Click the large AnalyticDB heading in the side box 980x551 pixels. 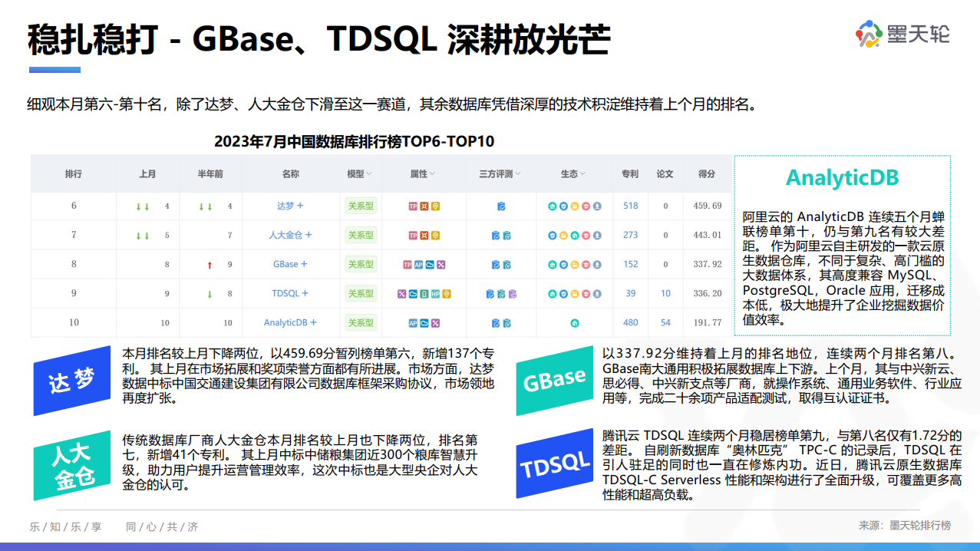pos(843,178)
